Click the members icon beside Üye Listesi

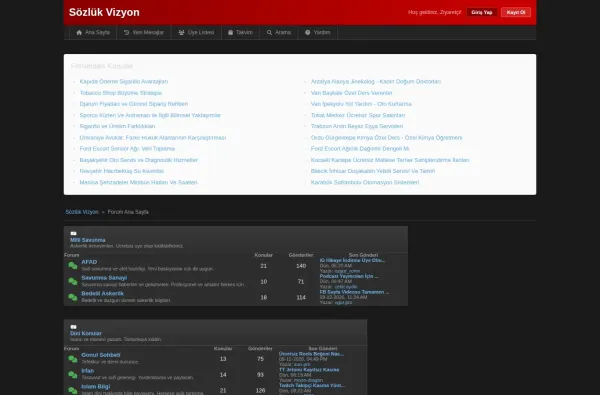tap(181, 33)
